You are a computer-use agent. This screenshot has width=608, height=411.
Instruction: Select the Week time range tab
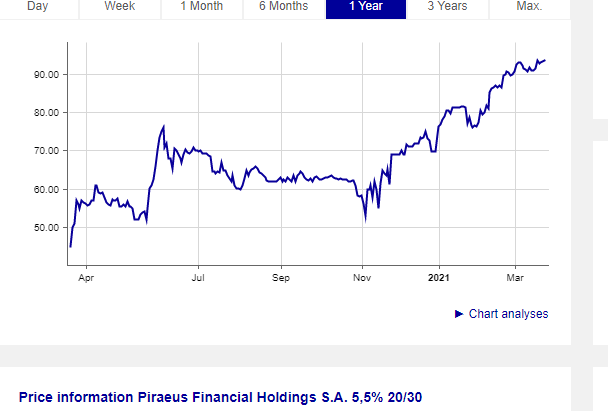click(120, 7)
